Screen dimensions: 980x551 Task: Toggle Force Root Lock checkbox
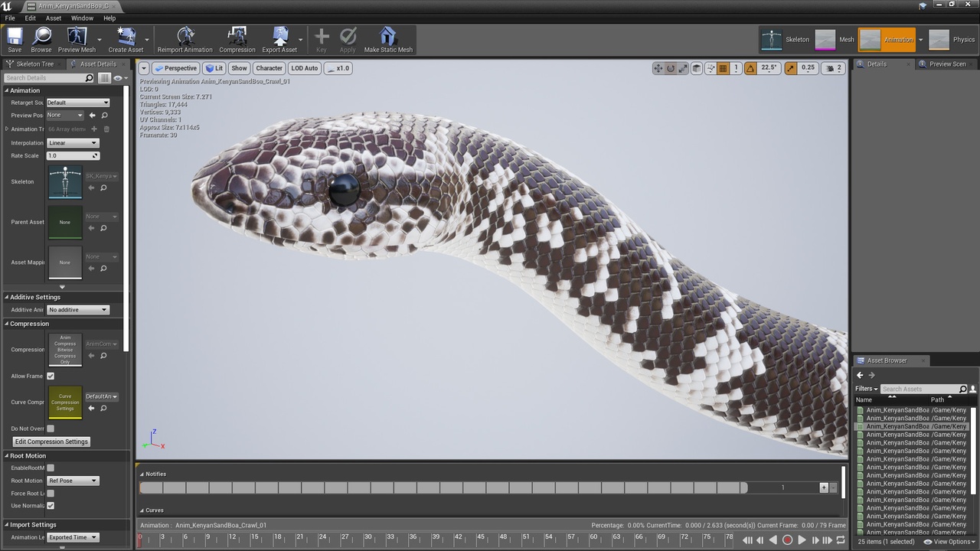(51, 494)
